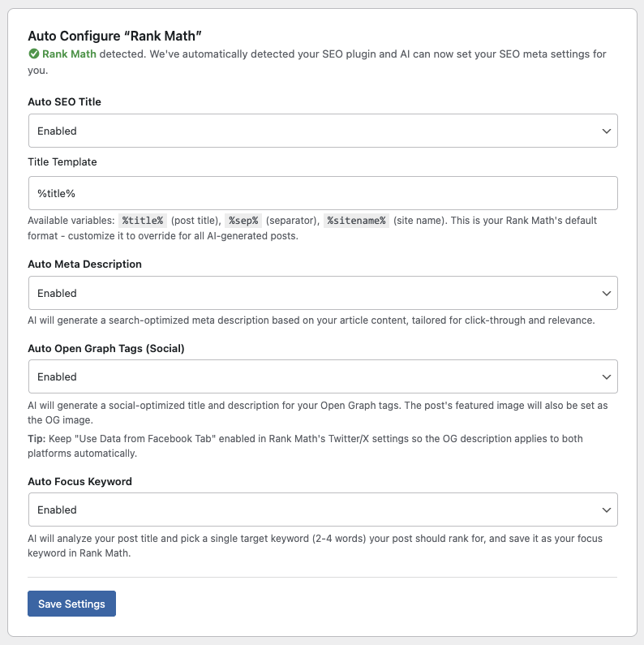Click the Save Settings button

point(71,604)
